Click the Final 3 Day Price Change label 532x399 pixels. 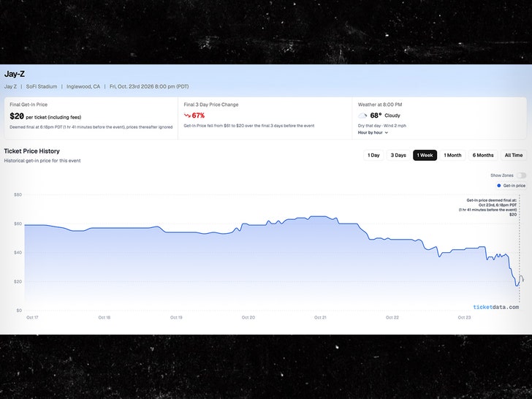[x=211, y=104]
